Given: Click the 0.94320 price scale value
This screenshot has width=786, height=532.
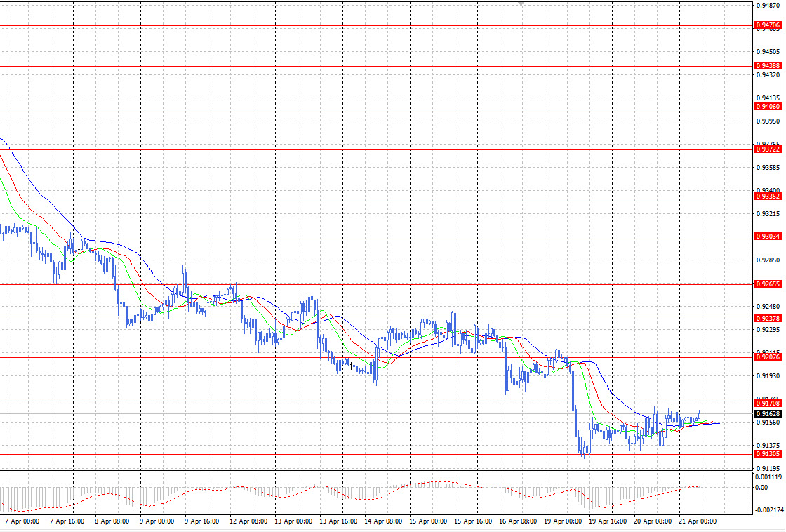Looking at the screenshot, I should pyautogui.click(x=768, y=74).
